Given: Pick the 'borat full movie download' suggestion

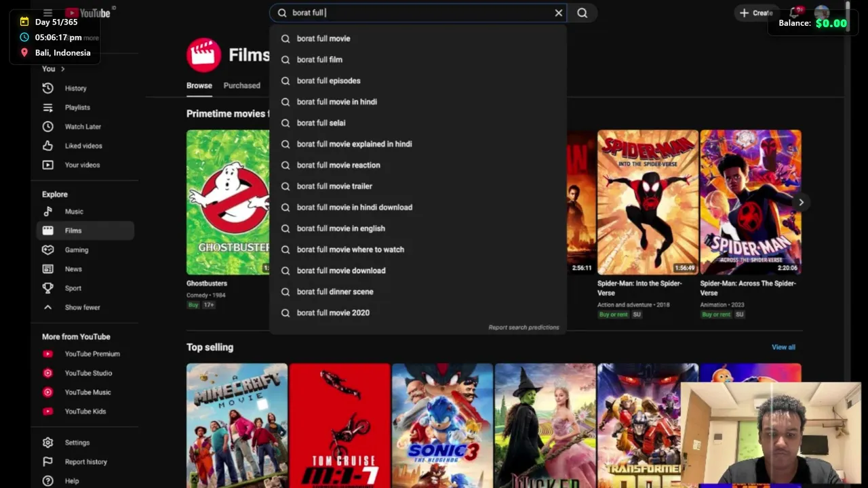Looking at the screenshot, I should tap(418, 270).
